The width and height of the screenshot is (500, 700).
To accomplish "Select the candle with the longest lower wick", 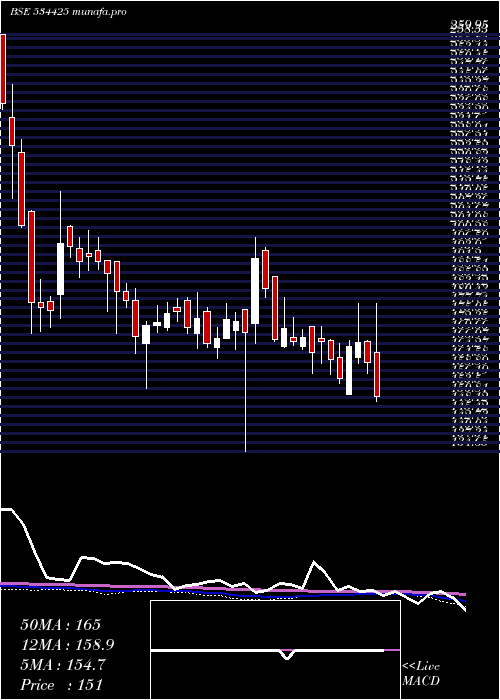I will 245,380.
